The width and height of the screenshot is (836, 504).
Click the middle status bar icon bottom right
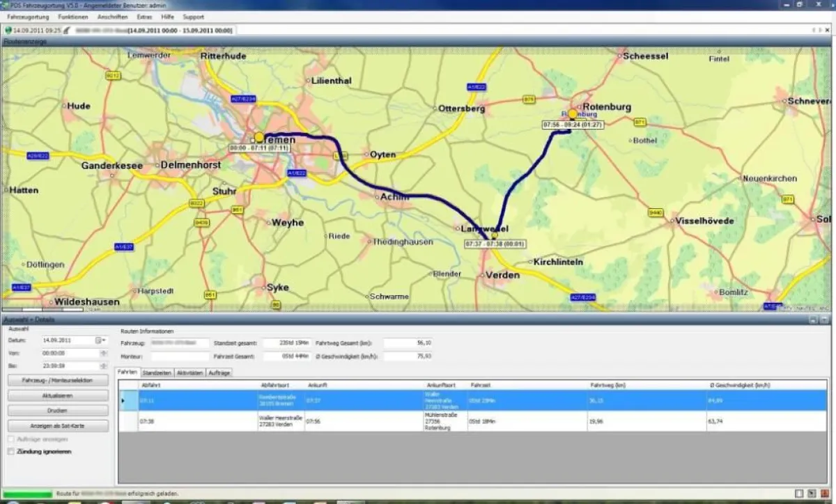click(x=812, y=494)
